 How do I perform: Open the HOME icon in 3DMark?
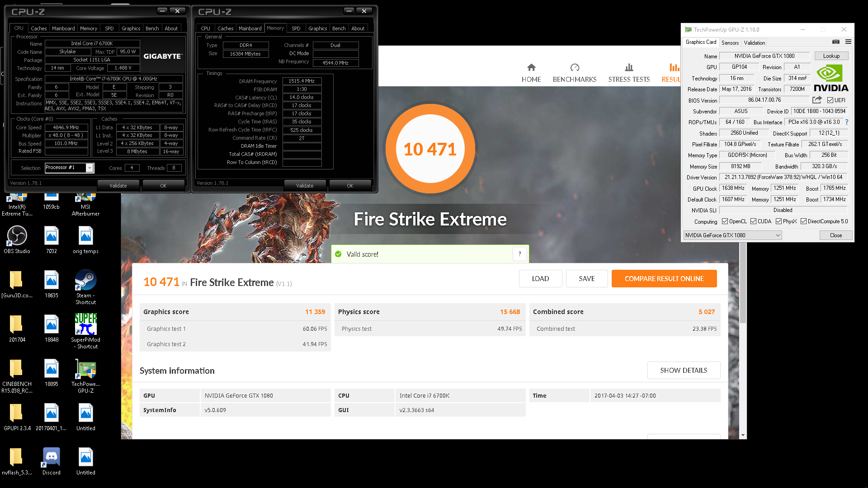[x=531, y=67]
